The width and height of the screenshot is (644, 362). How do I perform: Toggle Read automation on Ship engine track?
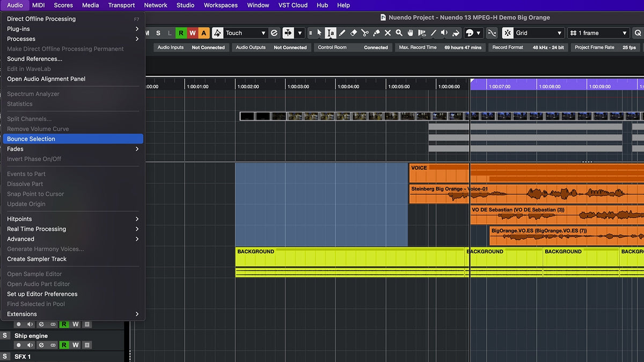pos(64,345)
